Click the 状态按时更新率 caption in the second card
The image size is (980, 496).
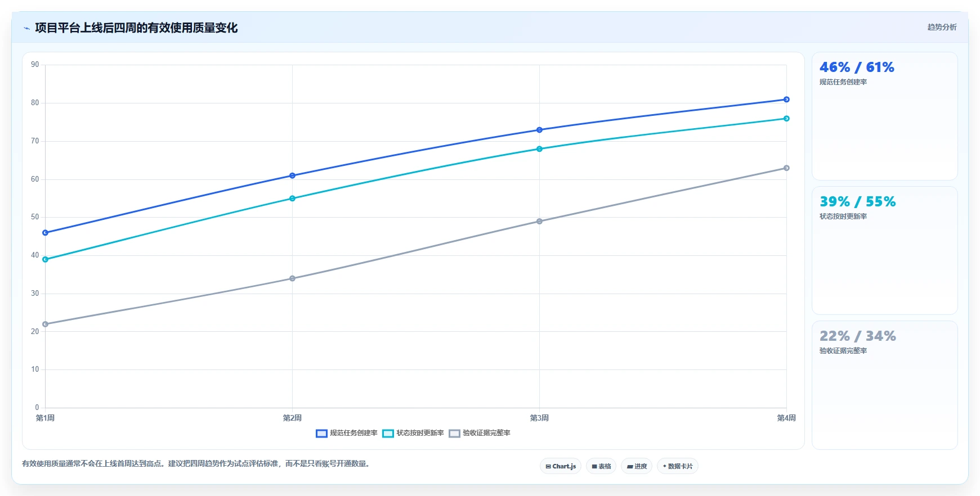pos(843,217)
